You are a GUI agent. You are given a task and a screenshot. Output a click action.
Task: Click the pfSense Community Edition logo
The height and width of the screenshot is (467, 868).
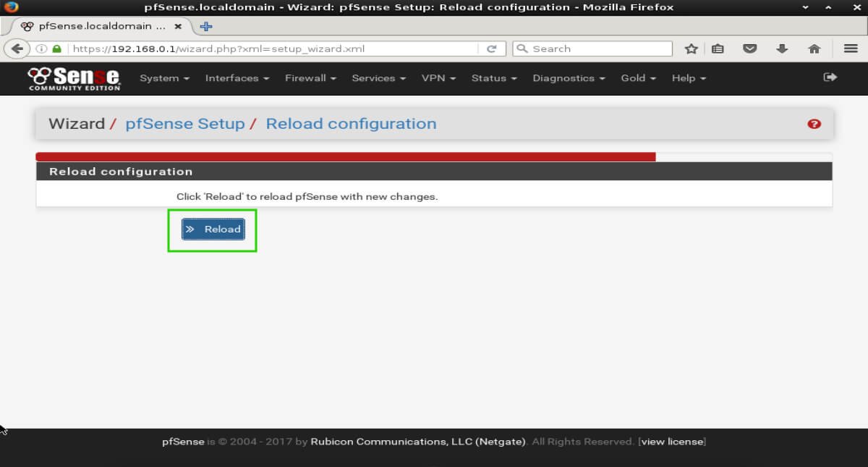[x=74, y=78]
